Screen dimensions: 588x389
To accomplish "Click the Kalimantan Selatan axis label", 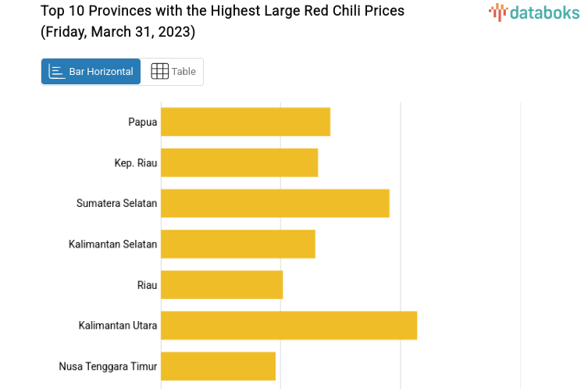I will (x=113, y=244).
